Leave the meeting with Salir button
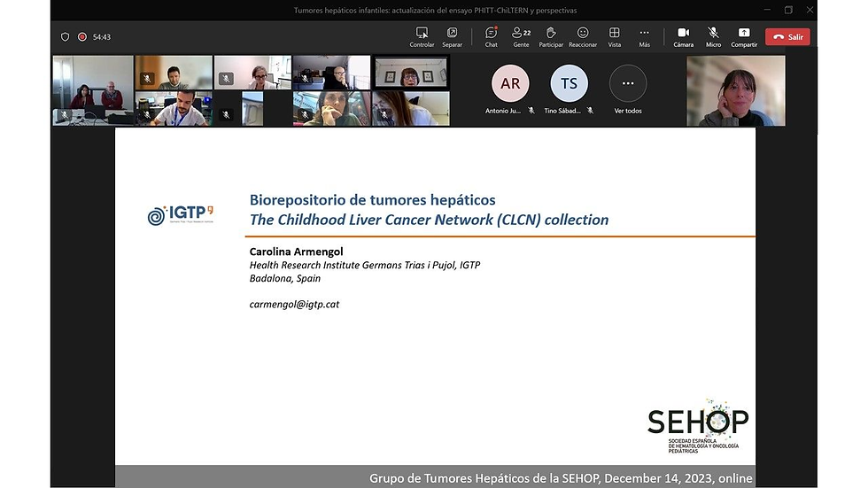The image size is (868, 488). pyautogui.click(x=787, y=36)
